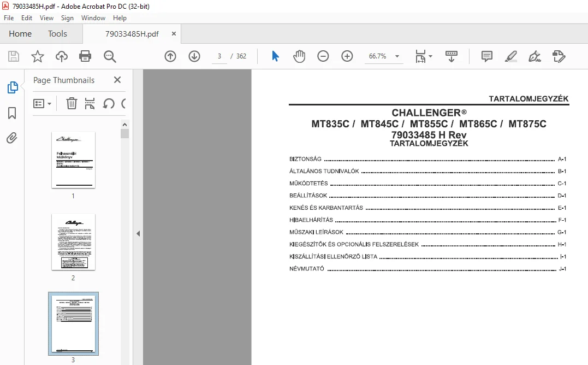This screenshot has width=588, height=365.
Task: Open the Sign document pen icon
Action: click(x=534, y=56)
